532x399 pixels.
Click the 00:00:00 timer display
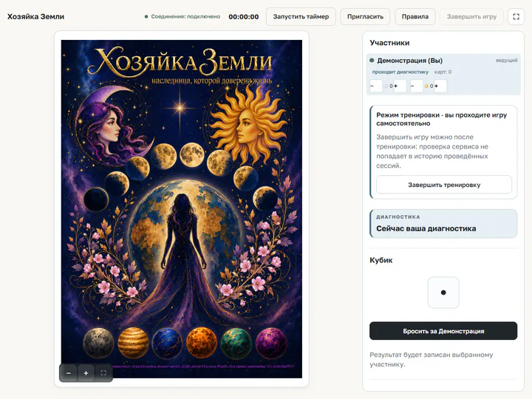pos(244,16)
